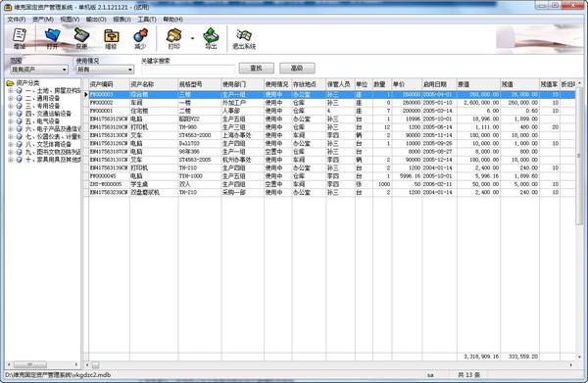
Task: Click the 维修 (repair) toolbar icon
Action: tap(111, 35)
